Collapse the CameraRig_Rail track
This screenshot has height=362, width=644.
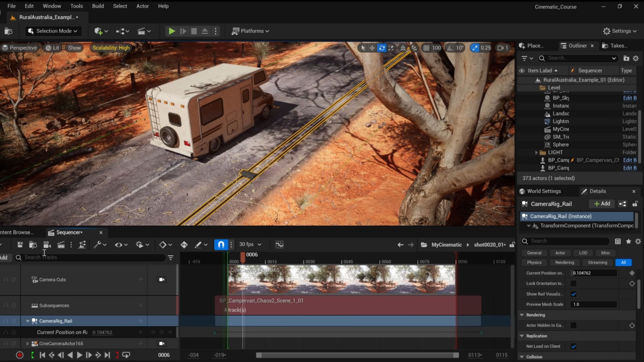click(28, 321)
